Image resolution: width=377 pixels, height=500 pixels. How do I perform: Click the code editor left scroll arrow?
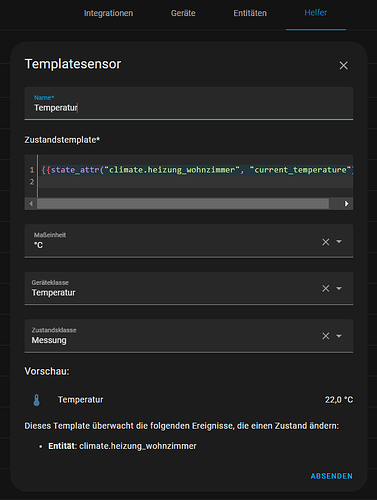point(31,204)
